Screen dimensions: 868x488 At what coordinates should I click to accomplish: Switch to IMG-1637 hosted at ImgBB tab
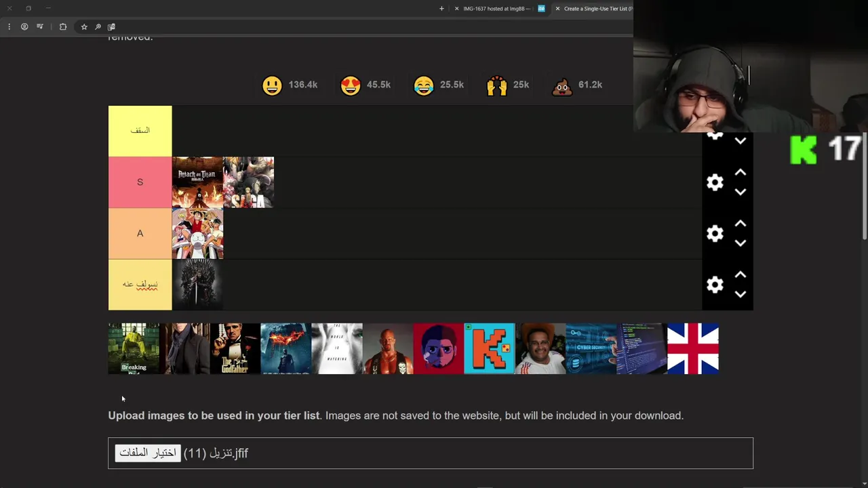(x=497, y=8)
